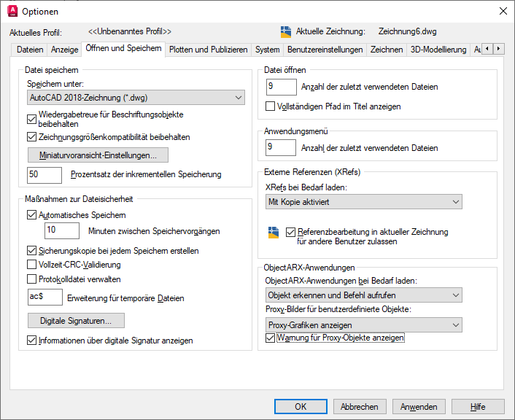Image resolution: width=515 pixels, height=420 pixels.
Task: Expand XRefs bei Bedarf laden dropdown
Action: pyautogui.click(x=363, y=201)
